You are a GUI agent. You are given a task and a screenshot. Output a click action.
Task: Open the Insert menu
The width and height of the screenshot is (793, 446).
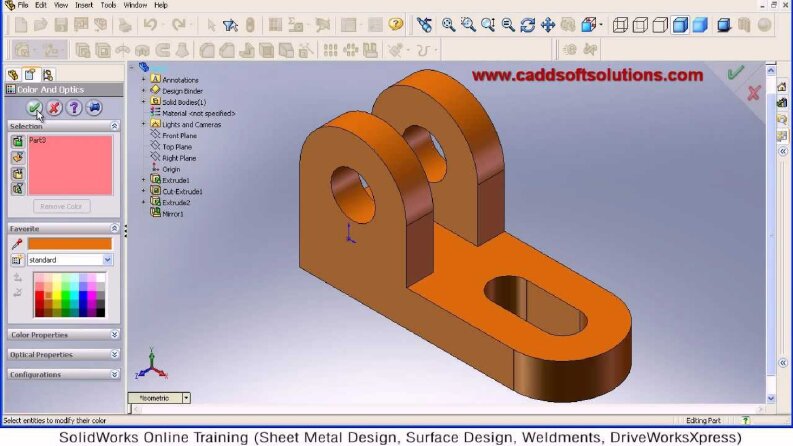click(84, 5)
